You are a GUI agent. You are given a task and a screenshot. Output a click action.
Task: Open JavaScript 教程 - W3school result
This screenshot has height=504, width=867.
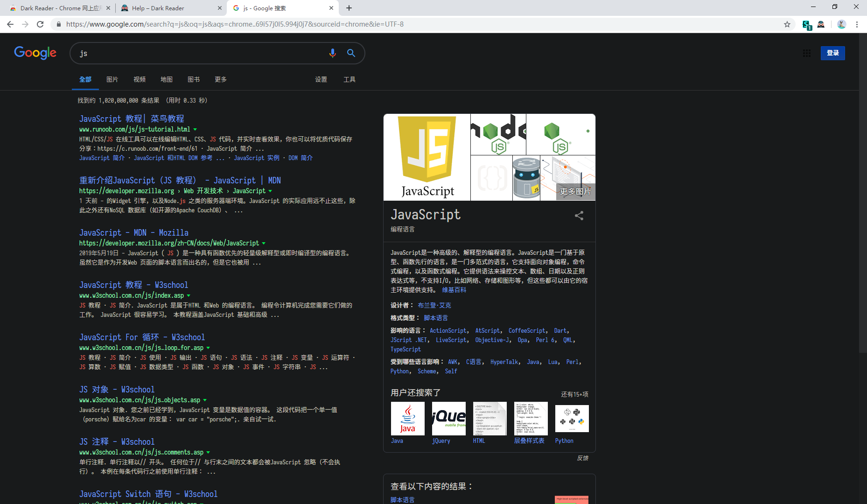tap(133, 285)
